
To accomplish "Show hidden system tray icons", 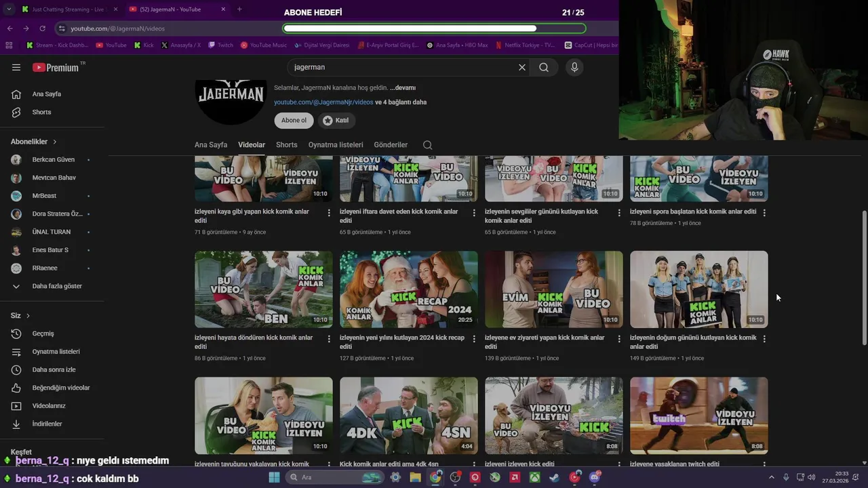I will click(x=771, y=477).
